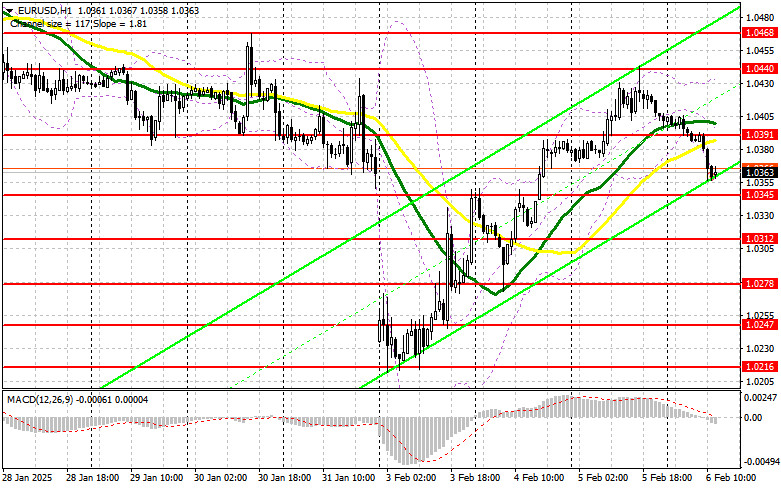Image resolution: width=781 pixels, height=489 pixels.
Task: Click the 1.0480 price axis value
Action: coord(760,18)
